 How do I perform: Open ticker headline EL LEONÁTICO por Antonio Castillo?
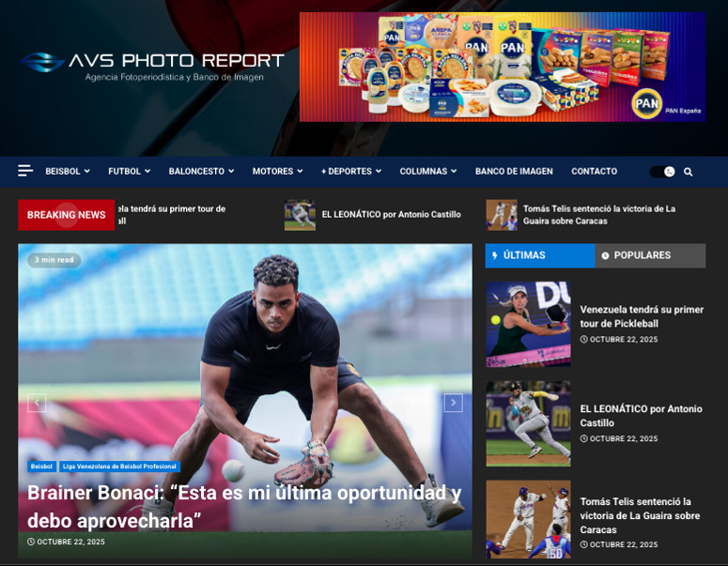[392, 214]
